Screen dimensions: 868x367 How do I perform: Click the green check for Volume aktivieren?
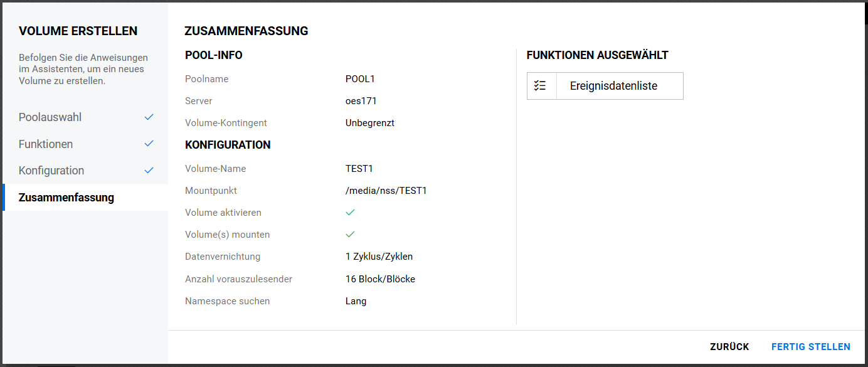(350, 213)
